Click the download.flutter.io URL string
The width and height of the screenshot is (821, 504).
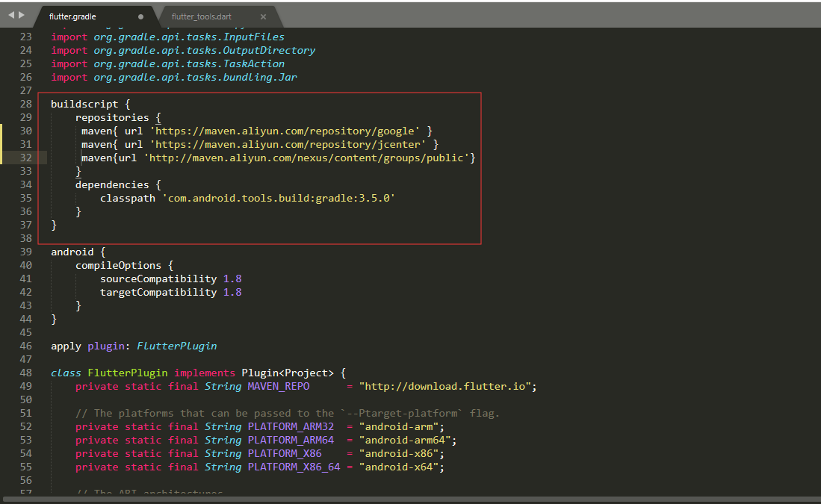point(445,386)
